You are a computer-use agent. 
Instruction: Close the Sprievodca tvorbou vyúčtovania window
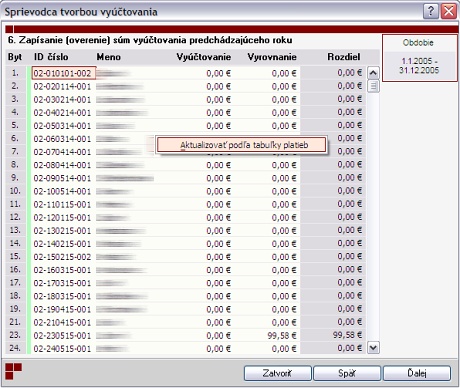pyautogui.click(x=449, y=11)
